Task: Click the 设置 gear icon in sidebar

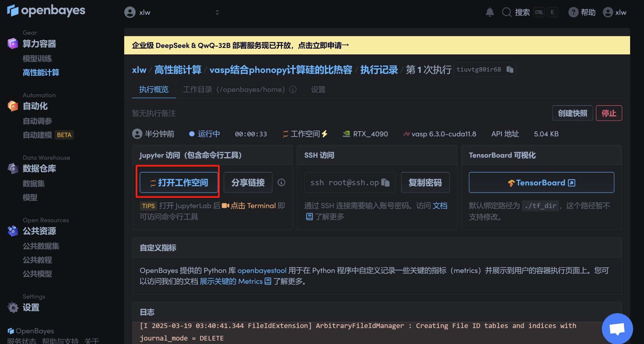Action: pyautogui.click(x=13, y=307)
